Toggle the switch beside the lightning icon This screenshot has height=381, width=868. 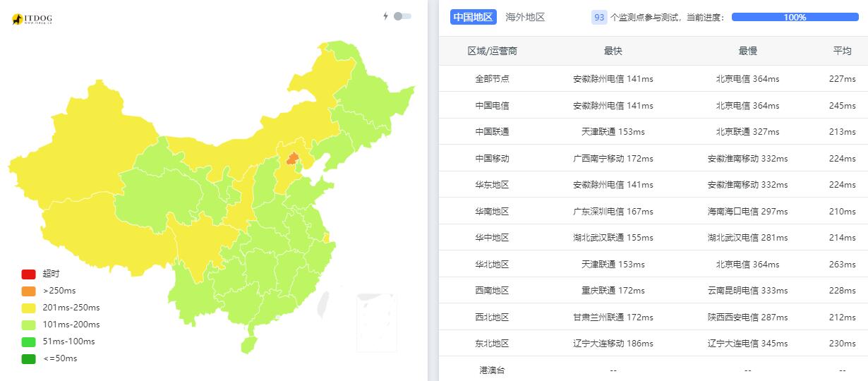[x=402, y=16]
